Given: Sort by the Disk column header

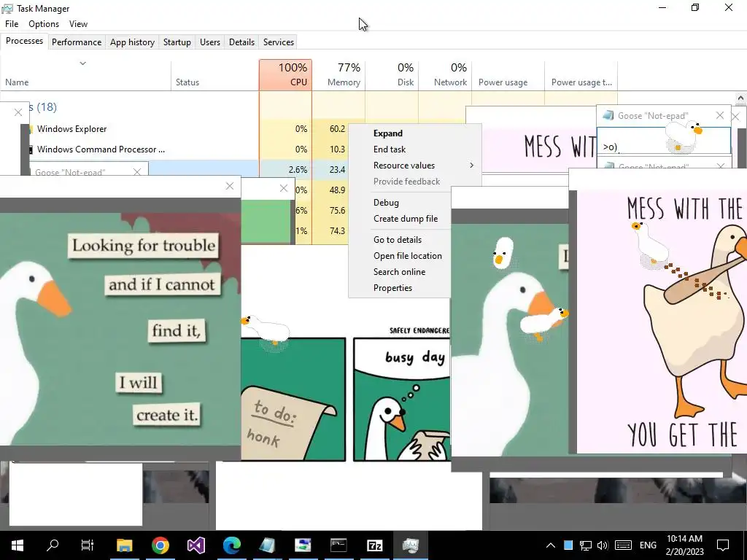Looking at the screenshot, I should (392, 75).
